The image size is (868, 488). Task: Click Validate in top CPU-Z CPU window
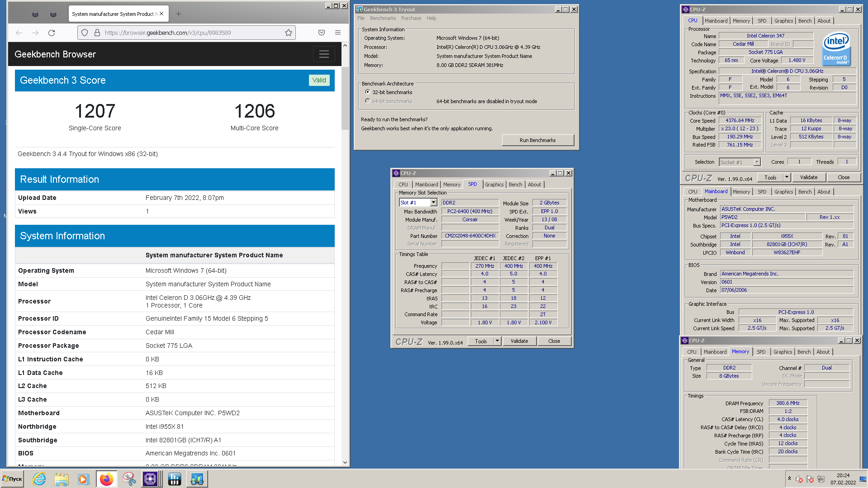coord(808,177)
